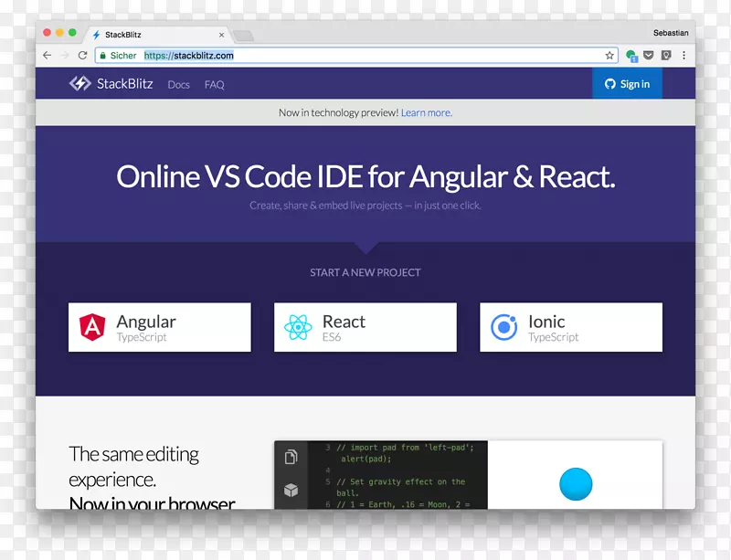
Task: Start a new Angular TypeScript project
Action: pos(160,328)
